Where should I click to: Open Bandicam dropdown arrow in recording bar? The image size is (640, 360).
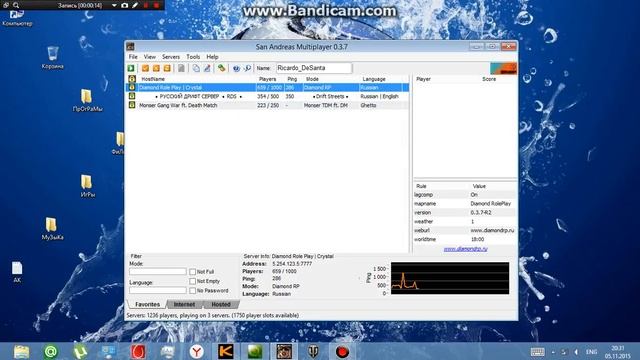point(114,5)
